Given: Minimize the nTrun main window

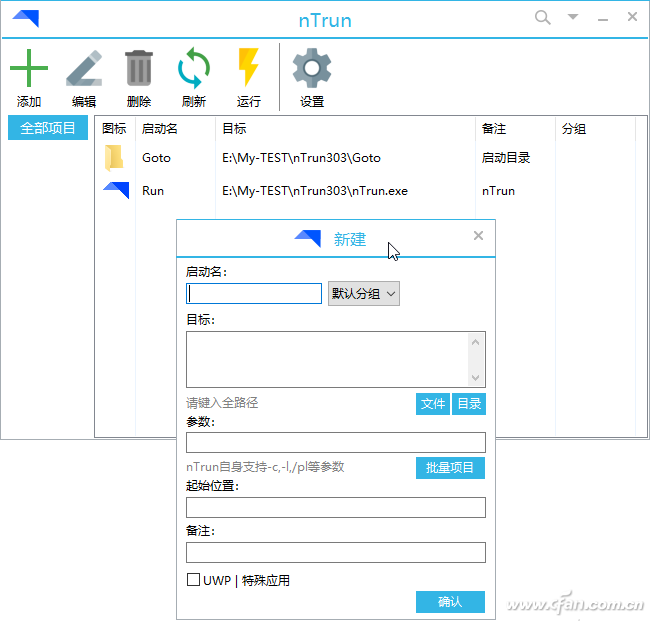Looking at the screenshot, I should (603, 19).
